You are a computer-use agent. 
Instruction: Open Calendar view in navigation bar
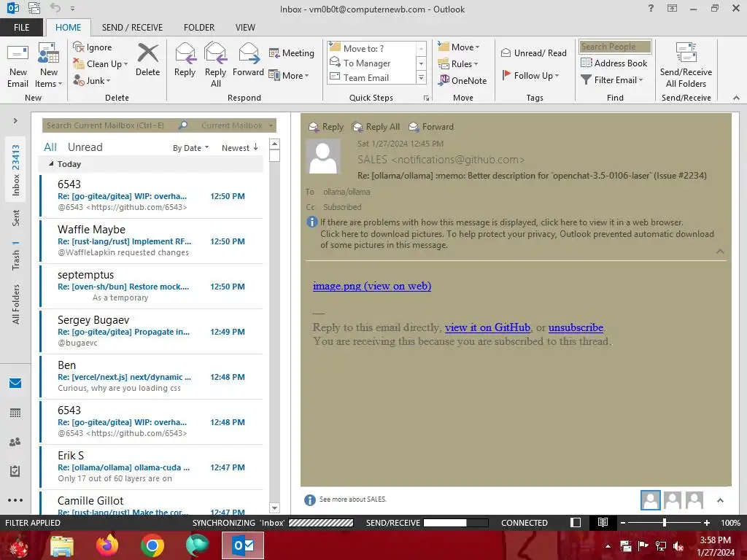coord(15,413)
